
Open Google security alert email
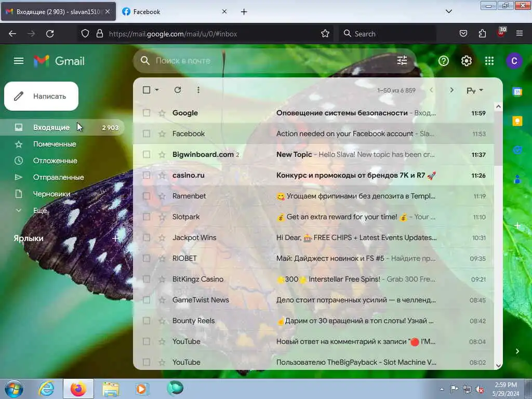(313, 113)
